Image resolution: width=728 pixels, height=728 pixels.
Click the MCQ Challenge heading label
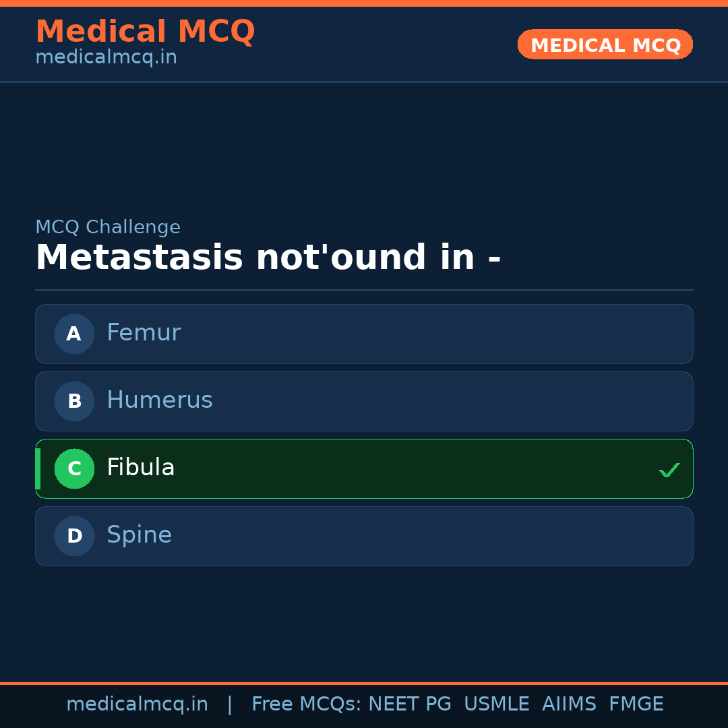(108, 227)
